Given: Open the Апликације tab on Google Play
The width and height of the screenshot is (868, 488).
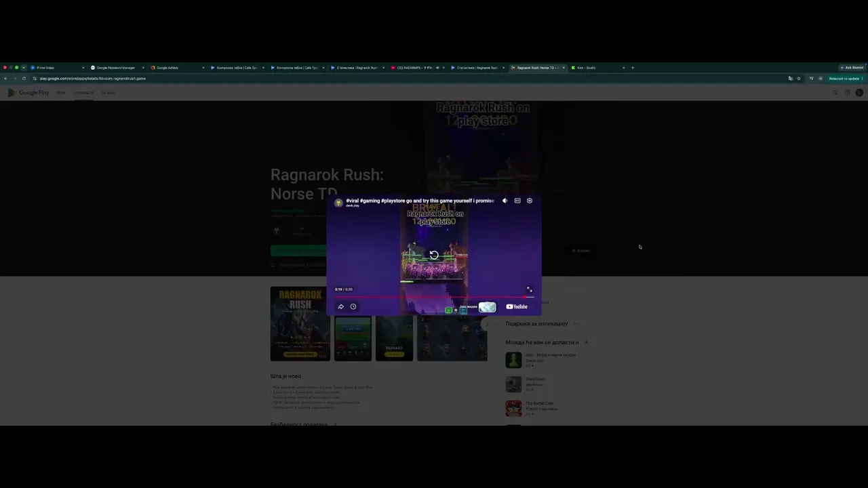Looking at the screenshot, I should click(83, 93).
